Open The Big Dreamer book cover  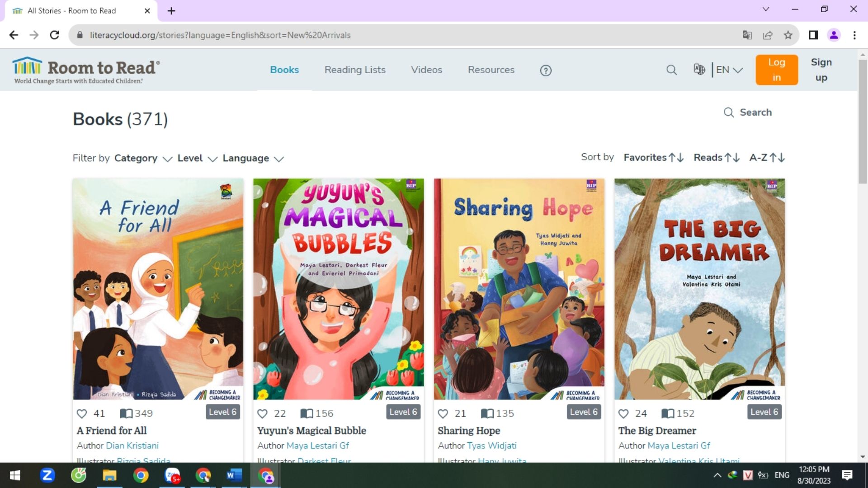tap(699, 289)
